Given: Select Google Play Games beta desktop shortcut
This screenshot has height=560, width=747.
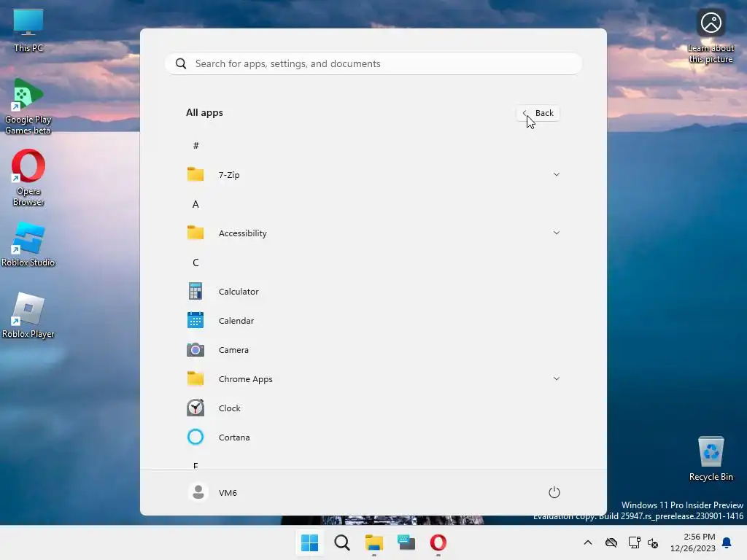Looking at the screenshot, I should pyautogui.click(x=28, y=106).
